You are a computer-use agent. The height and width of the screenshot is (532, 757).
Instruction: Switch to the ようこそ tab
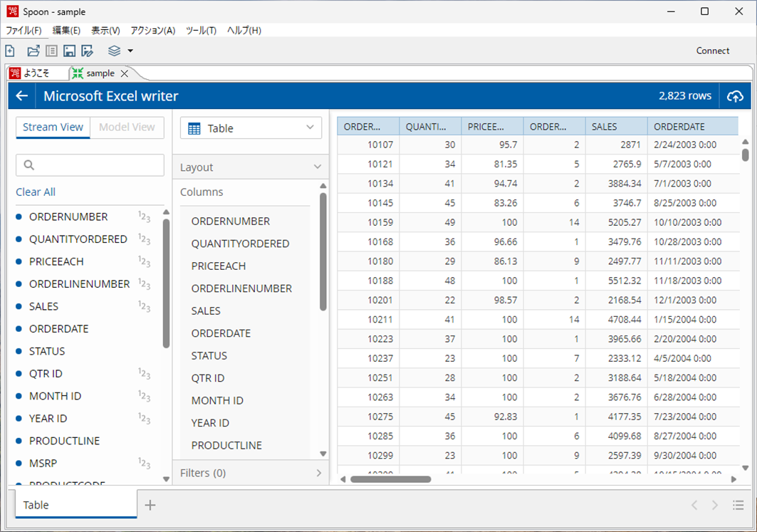pos(37,73)
